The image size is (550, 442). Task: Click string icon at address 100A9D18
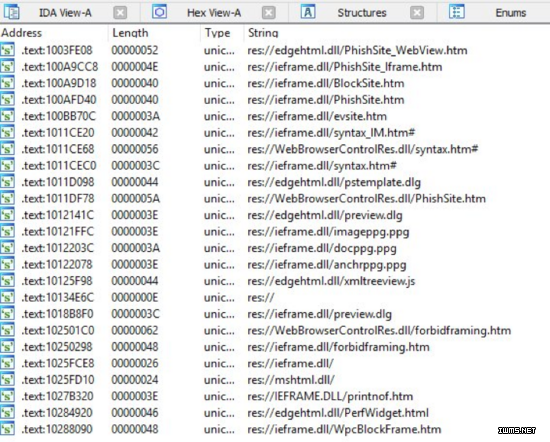click(7, 83)
